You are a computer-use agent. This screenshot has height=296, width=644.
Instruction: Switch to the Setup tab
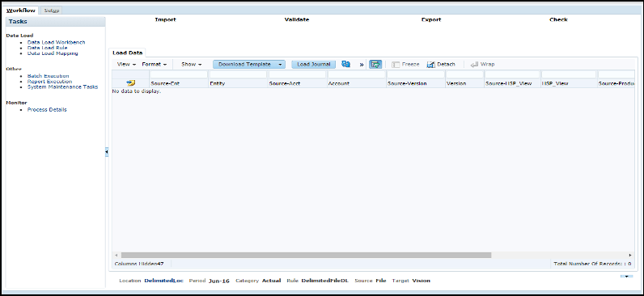[x=52, y=11]
